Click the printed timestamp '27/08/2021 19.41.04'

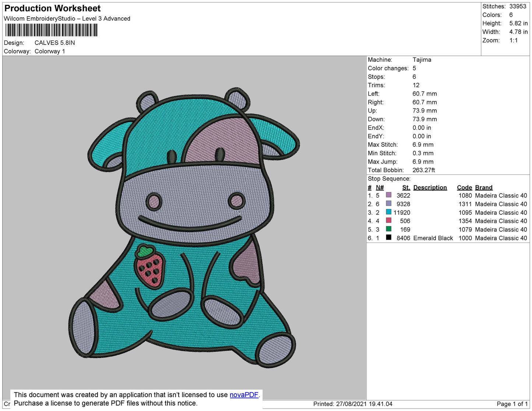pyautogui.click(x=364, y=404)
